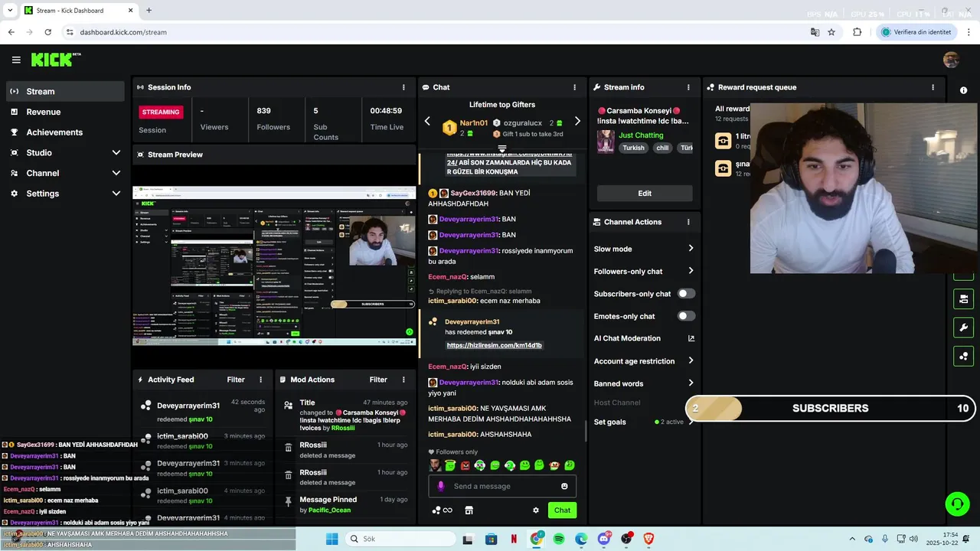The image size is (980, 551).
Task: Open Windows Start menu
Action: [x=332, y=539]
